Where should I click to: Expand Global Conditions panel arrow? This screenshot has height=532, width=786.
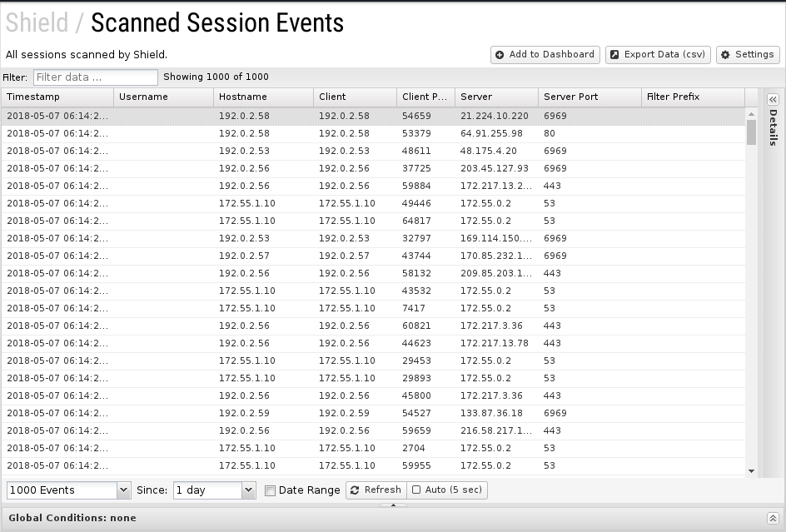pos(773,518)
